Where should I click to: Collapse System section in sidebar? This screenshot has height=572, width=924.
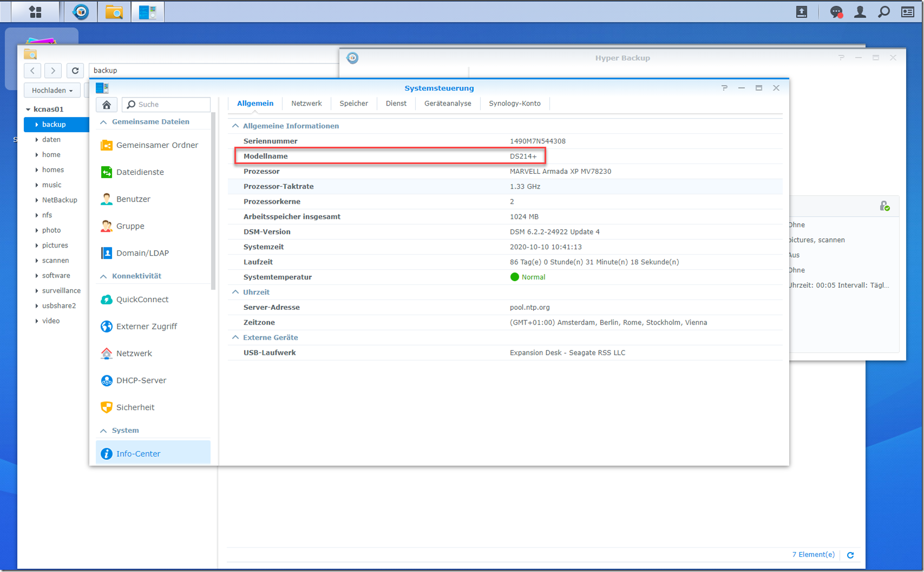(x=103, y=431)
